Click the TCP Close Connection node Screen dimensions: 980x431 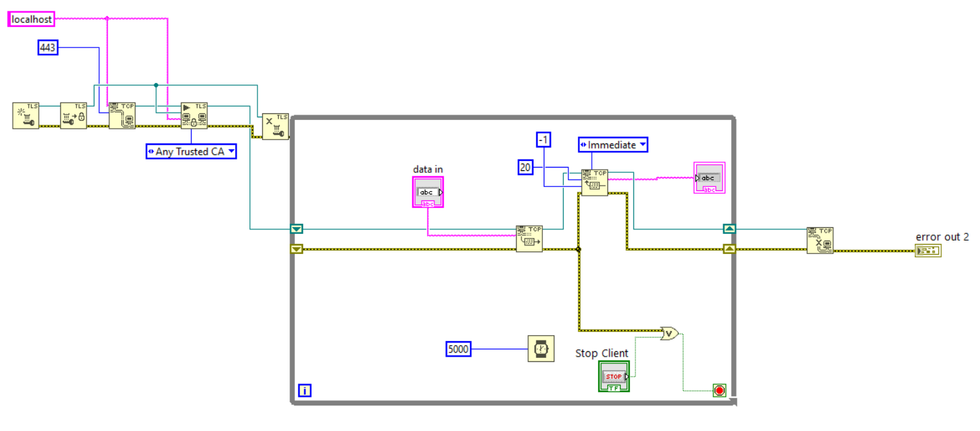[x=820, y=240]
